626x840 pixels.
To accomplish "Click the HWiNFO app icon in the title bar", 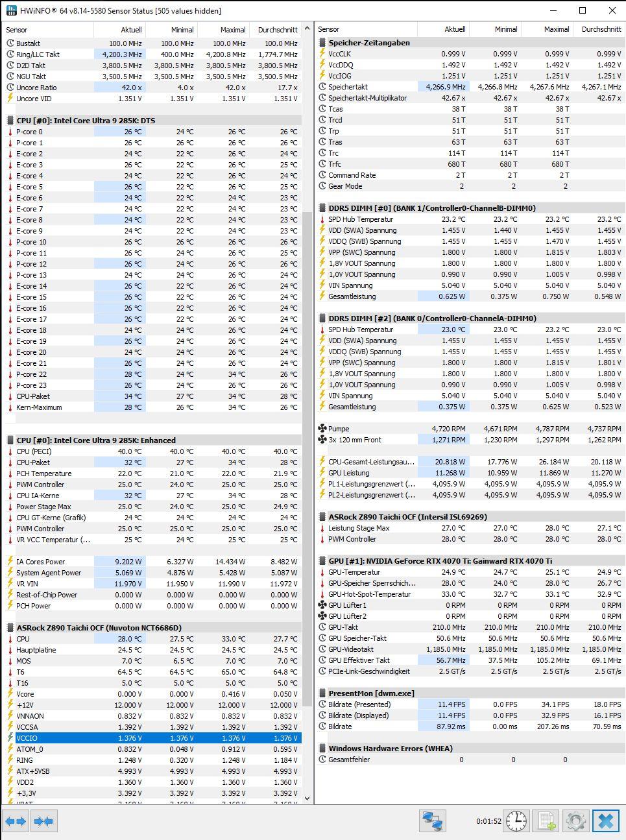I will coord(12,10).
